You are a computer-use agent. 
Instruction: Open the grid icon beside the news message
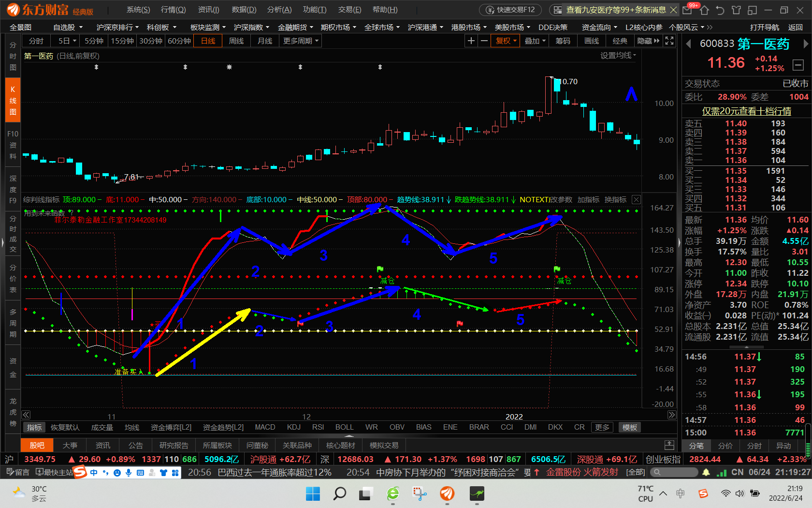pyautogui.click(x=557, y=10)
